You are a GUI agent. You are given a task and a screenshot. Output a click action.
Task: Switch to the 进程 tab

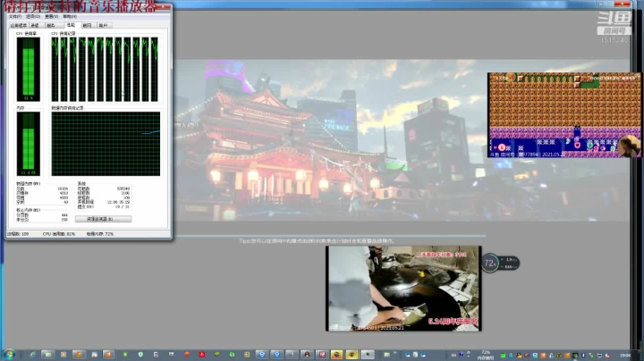[x=35, y=25]
